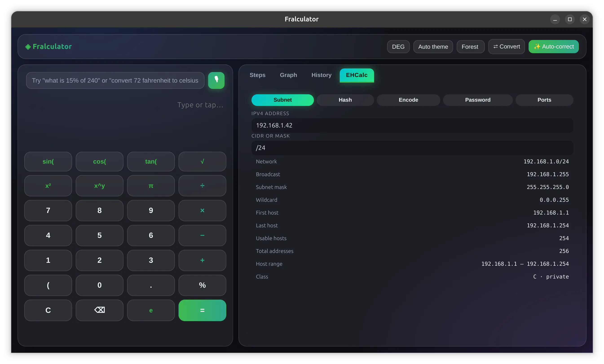Click the natural language query box

(x=115, y=80)
